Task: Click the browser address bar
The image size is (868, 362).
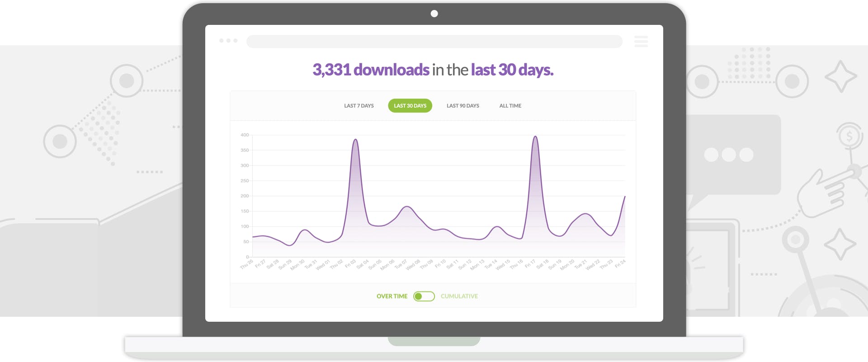Action: pyautogui.click(x=434, y=41)
